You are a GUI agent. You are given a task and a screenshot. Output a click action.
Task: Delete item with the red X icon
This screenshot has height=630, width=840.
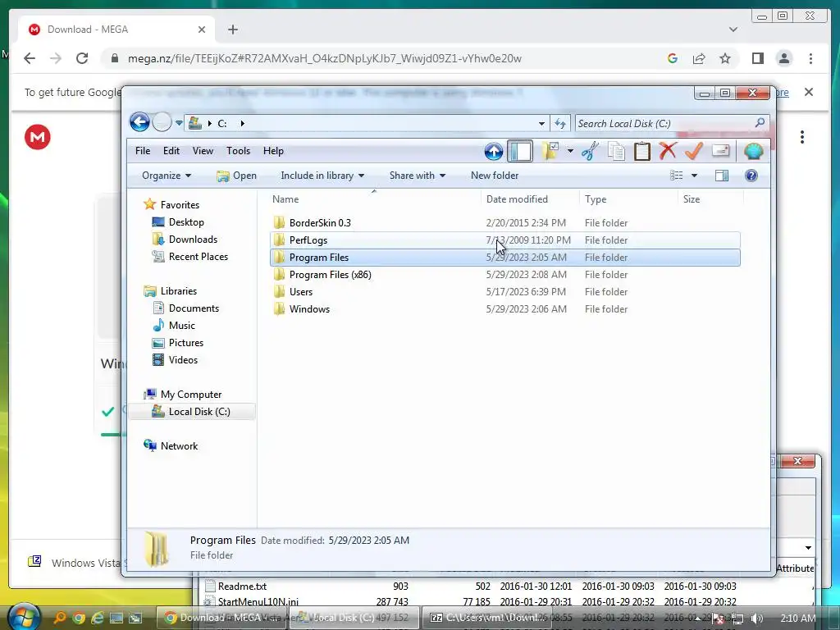pyautogui.click(x=668, y=151)
